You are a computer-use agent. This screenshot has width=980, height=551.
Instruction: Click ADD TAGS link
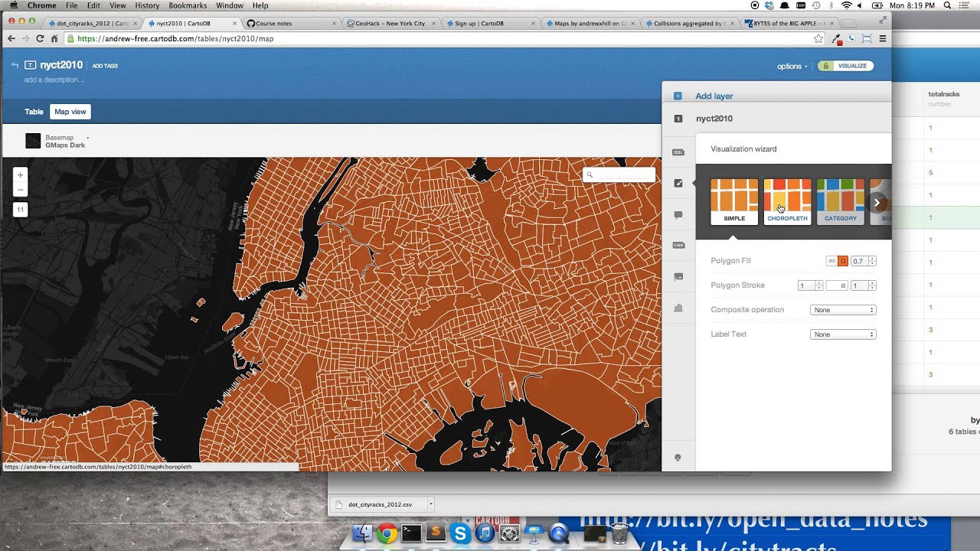105,66
